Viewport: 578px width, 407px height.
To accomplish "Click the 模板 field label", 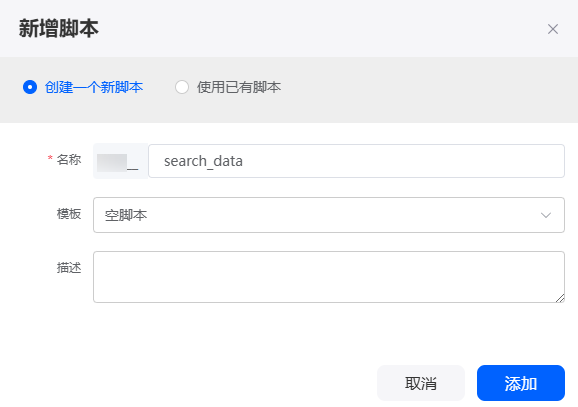I will (69, 214).
